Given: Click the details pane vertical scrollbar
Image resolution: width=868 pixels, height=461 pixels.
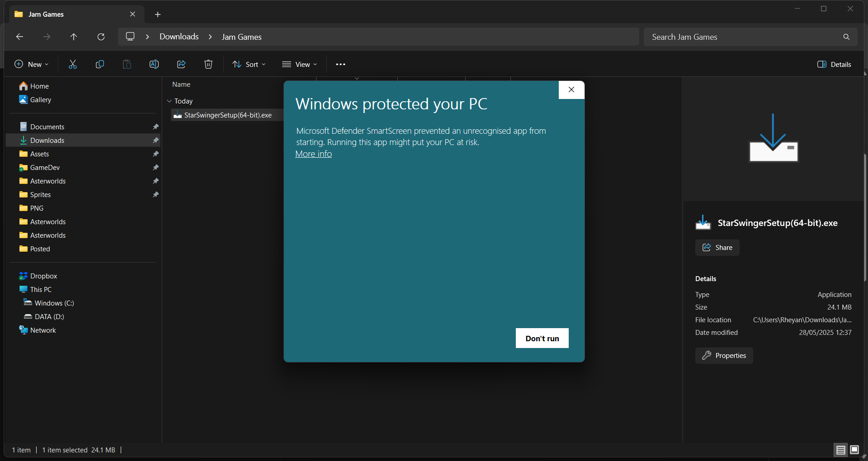Looking at the screenshot, I should pyautogui.click(x=865, y=217).
